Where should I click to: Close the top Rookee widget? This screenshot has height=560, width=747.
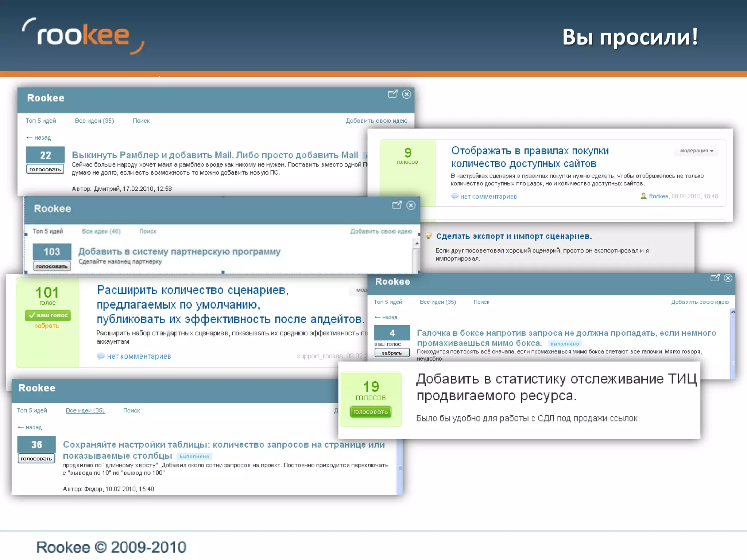pyautogui.click(x=406, y=94)
